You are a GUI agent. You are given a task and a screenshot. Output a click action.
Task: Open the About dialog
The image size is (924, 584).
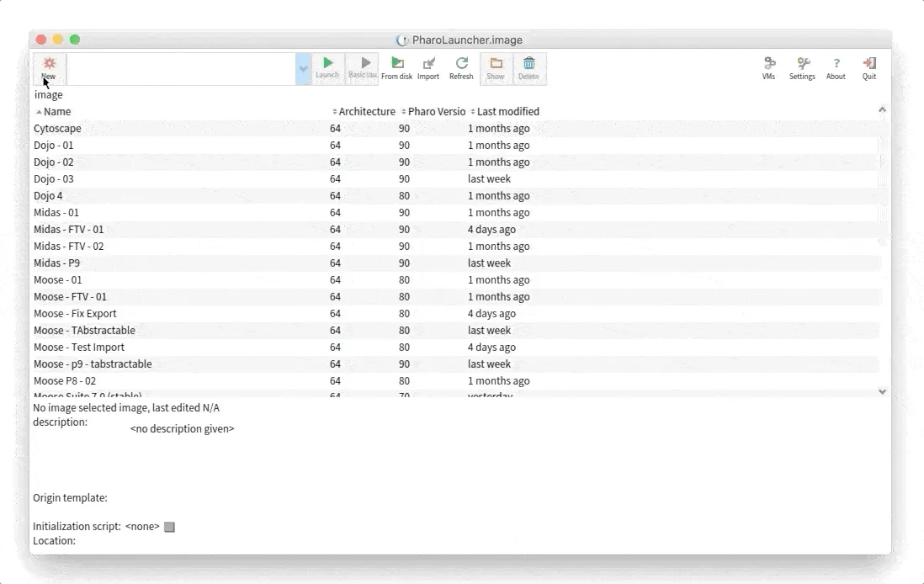[x=836, y=68]
